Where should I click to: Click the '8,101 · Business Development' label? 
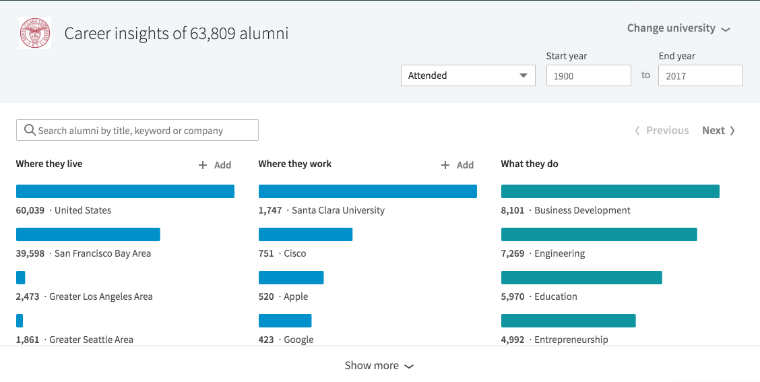pyautogui.click(x=566, y=210)
